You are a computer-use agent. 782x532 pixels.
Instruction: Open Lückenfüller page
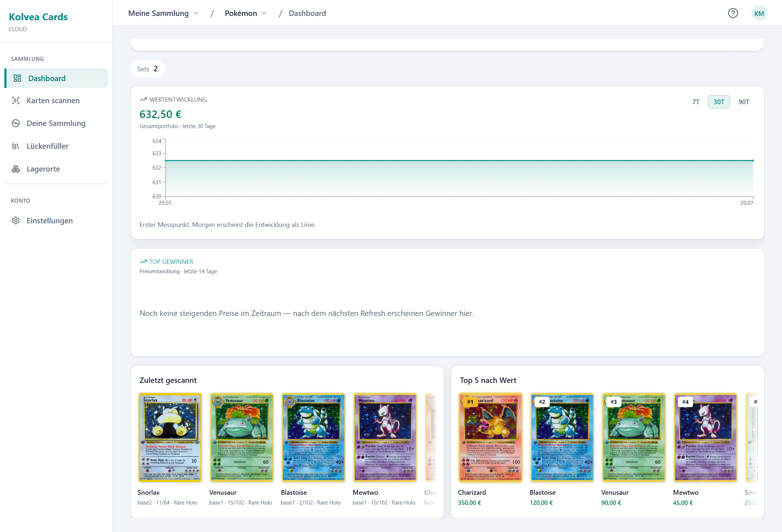(56, 146)
